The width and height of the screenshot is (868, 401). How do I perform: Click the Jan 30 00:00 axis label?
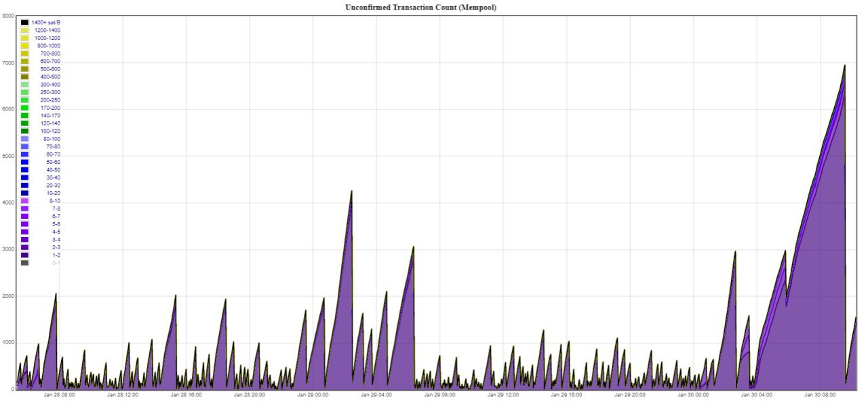click(x=694, y=394)
